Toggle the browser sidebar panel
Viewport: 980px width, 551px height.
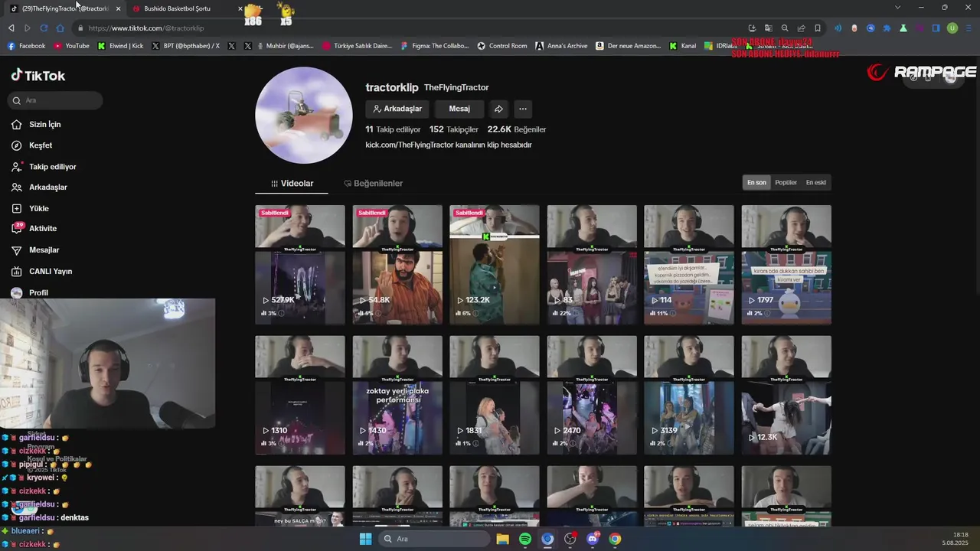[x=936, y=28]
